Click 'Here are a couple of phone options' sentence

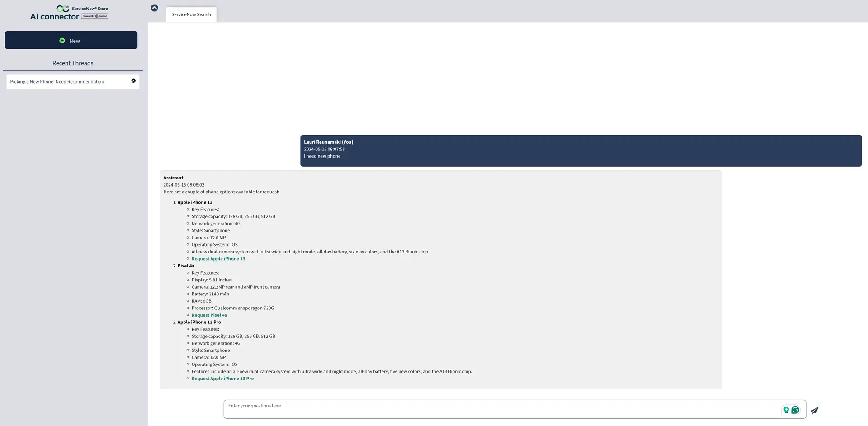click(x=221, y=192)
